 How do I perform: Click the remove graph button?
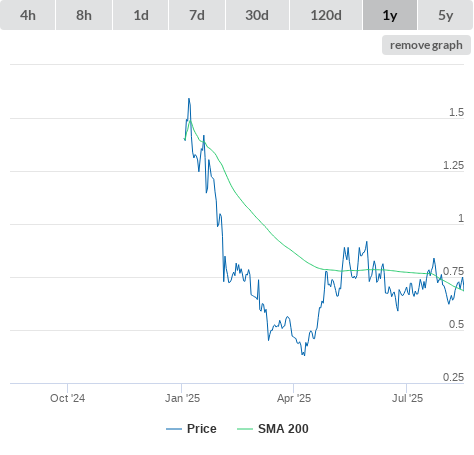426,45
